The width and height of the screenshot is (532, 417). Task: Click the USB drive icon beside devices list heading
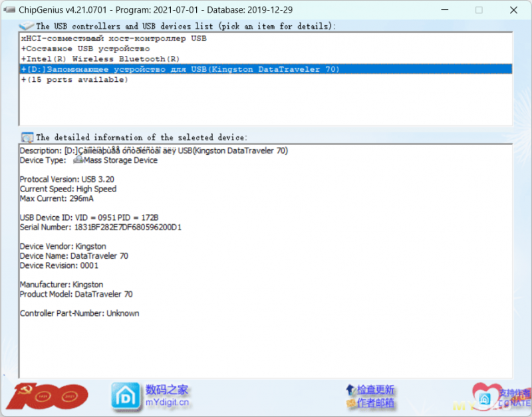point(26,26)
